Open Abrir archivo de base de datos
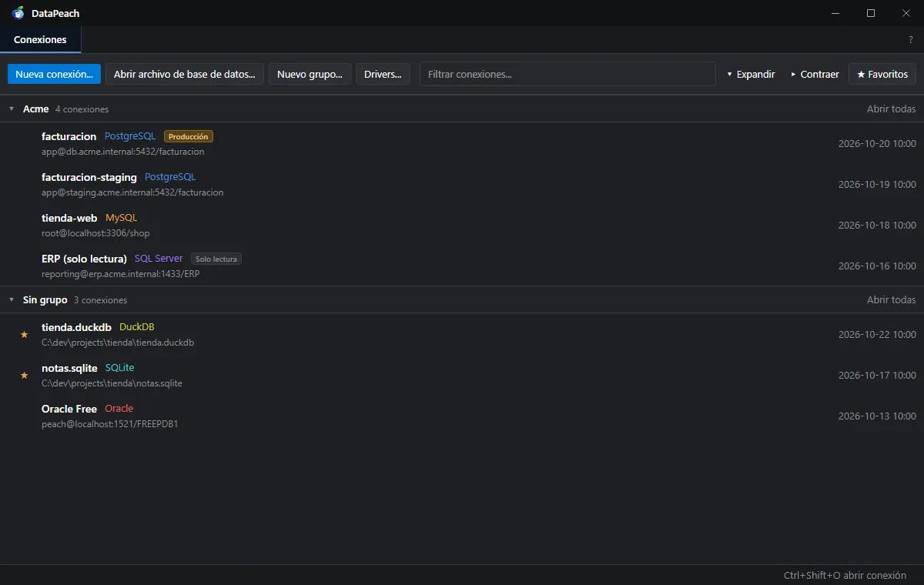The width and height of the screenshot is (924, 585). pos(185,75)
